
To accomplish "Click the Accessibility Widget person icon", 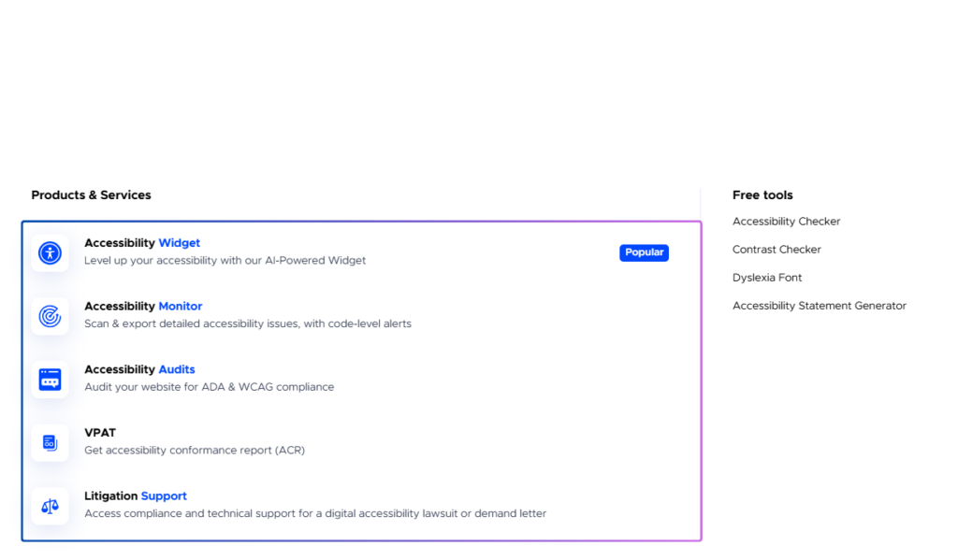I will pyautogui.click(x=50, y=252).
